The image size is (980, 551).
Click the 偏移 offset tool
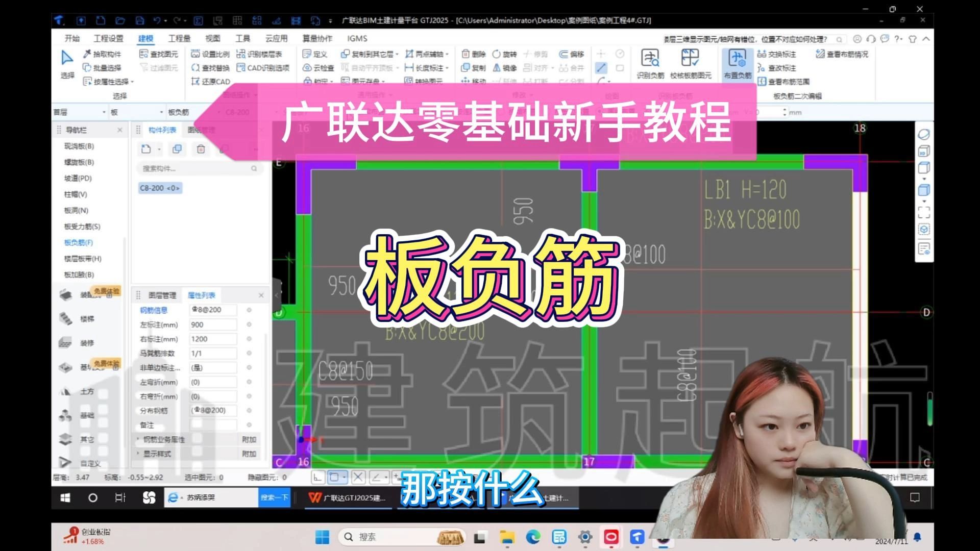(x=572, y=54)
